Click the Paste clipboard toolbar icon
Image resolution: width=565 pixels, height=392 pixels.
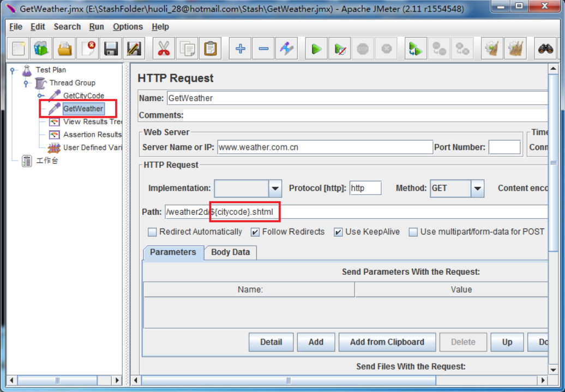click(210, 49)
